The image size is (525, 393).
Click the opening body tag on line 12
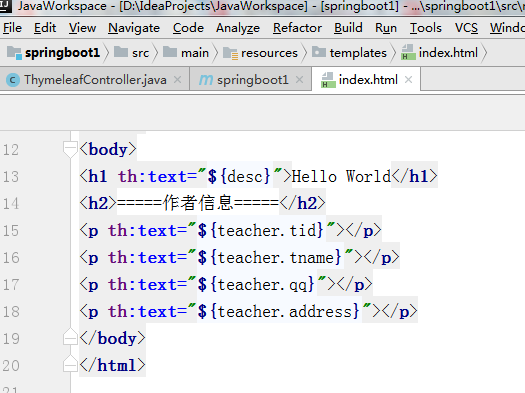click(x=108, y=149)
